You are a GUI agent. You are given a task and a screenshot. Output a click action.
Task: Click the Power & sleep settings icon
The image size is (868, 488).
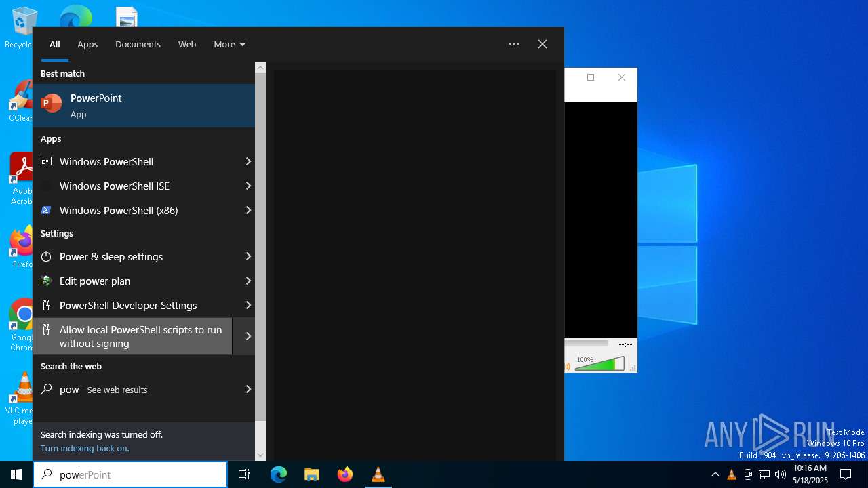point(46,256)
